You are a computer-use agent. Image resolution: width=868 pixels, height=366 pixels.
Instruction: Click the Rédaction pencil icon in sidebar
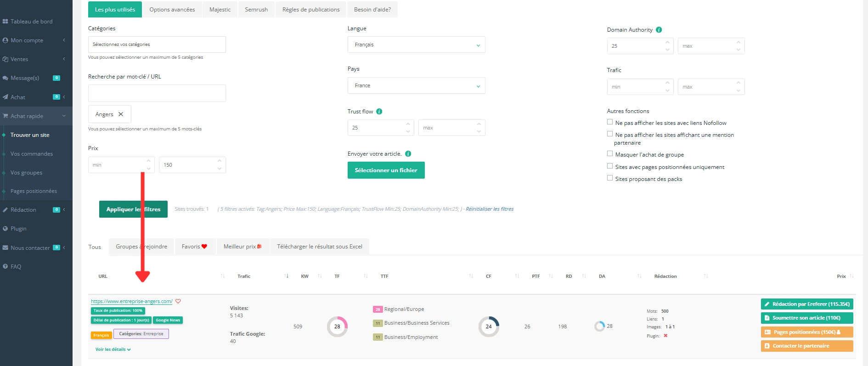tap(6, 210)
